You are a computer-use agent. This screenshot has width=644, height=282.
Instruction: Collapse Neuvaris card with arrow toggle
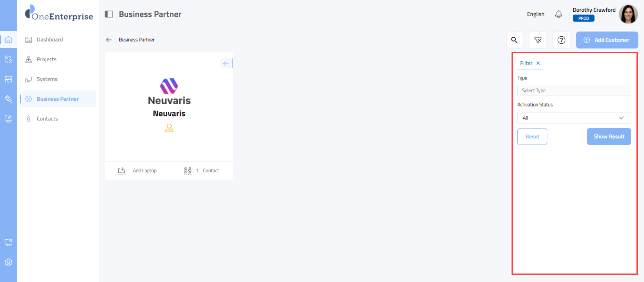pyautogui.click(x=226, y=64)
